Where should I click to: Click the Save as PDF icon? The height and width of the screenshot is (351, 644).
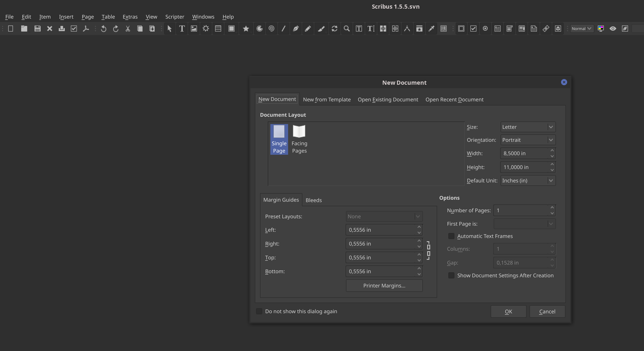click(86, 29)
